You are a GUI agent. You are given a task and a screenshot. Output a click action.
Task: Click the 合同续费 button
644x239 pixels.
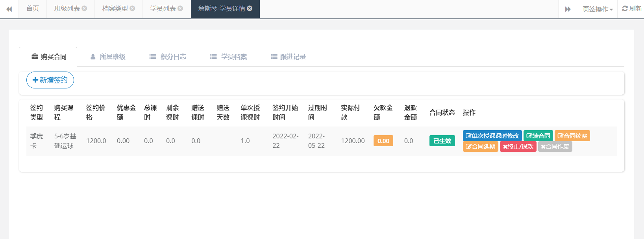click(x=572, y=136)
